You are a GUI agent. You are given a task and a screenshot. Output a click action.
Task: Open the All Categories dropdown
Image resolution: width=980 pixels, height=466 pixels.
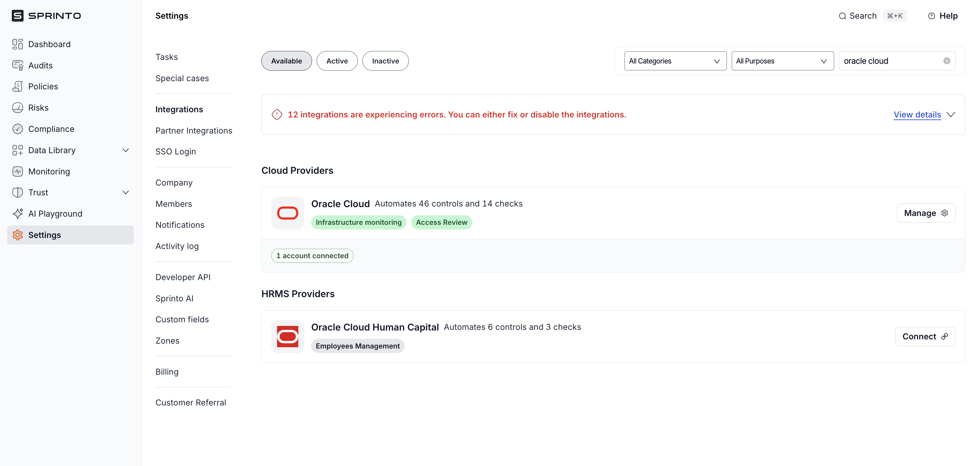pyautogui.click(x=675, y=61)
